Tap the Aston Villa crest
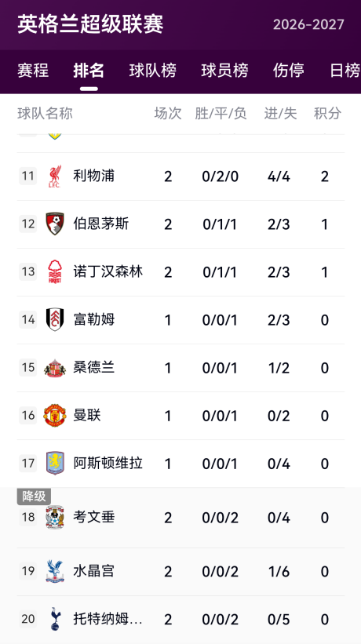This screenshot has width=361, height=644. click(x=55, y=464)
